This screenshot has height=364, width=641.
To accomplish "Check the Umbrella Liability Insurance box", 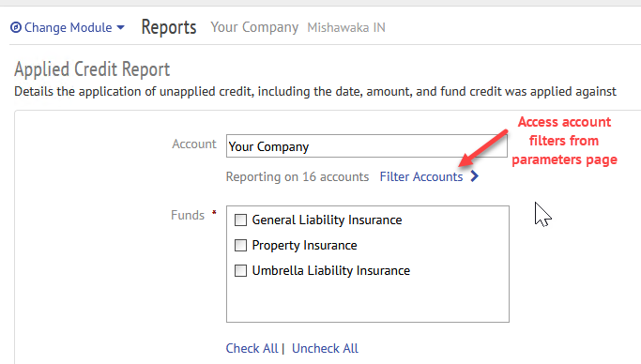I will 240,270.
